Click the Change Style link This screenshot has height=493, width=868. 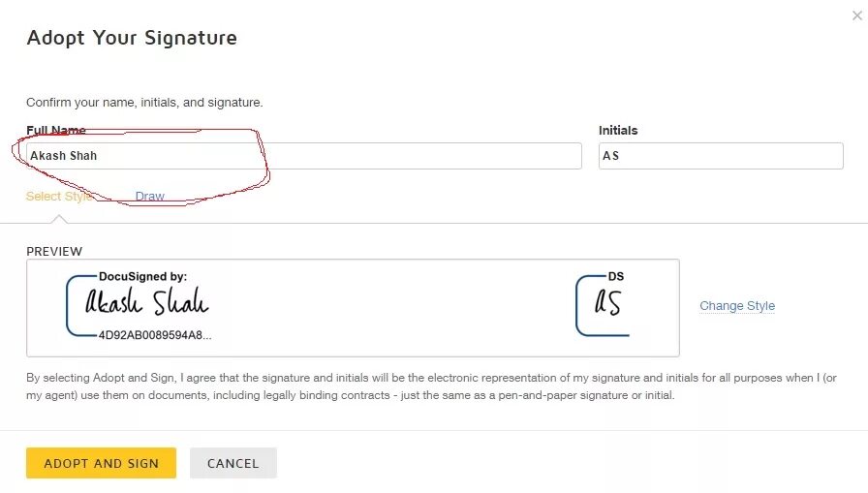click(737, 306)
